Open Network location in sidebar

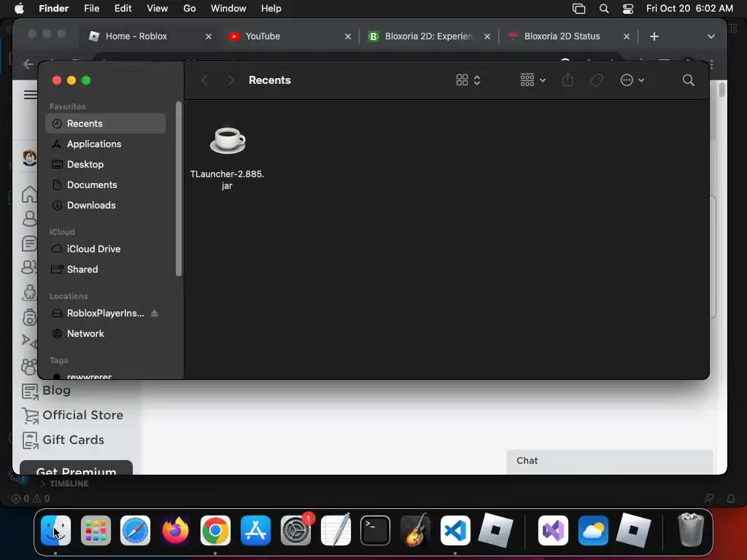[105, 334]
